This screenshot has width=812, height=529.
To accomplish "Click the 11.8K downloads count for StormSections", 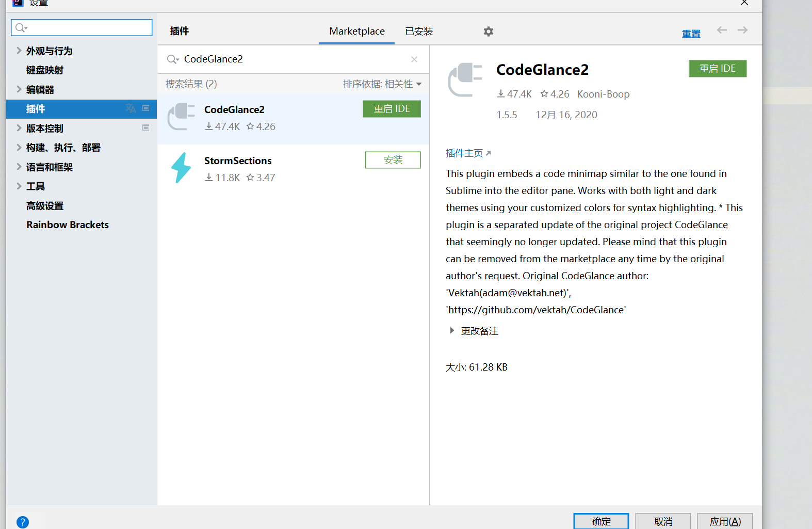I will point(222,178).
